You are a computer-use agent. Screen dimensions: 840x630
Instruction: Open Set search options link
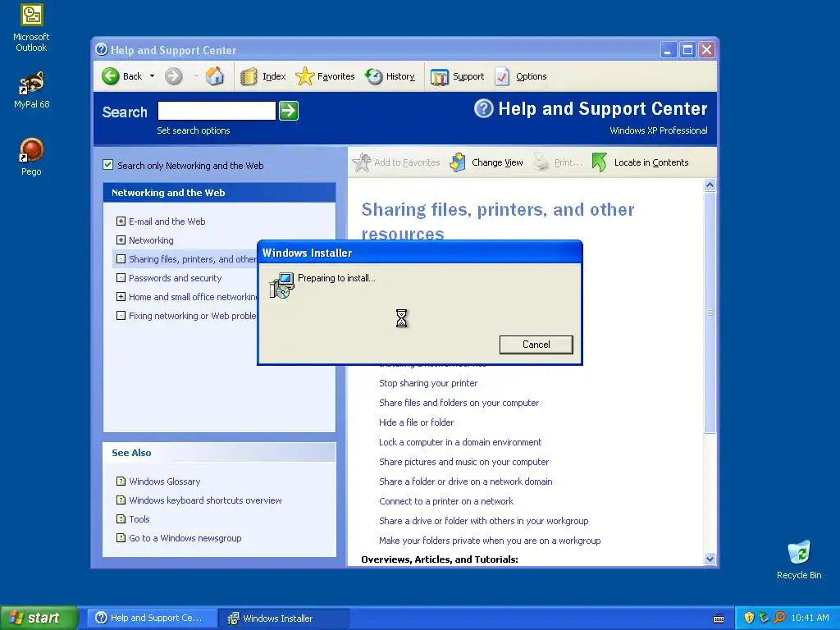coord(194,130)
